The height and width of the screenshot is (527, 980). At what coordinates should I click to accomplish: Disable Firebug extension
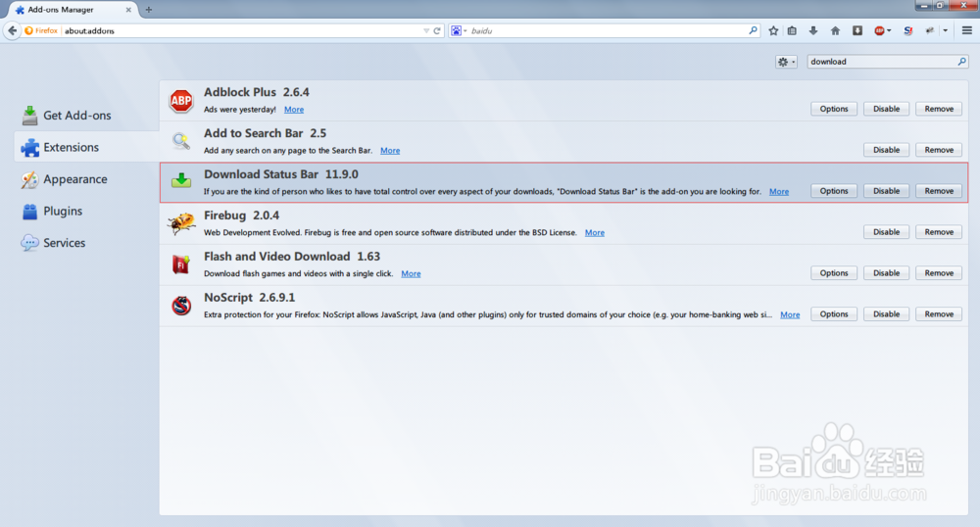[x=886, y=231]
